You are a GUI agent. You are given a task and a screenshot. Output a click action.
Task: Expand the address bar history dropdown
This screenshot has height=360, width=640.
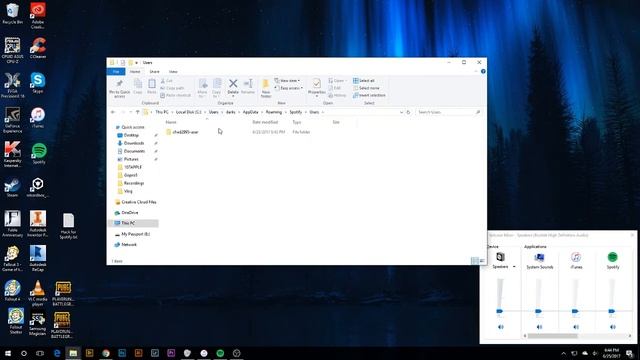[401, 112]
